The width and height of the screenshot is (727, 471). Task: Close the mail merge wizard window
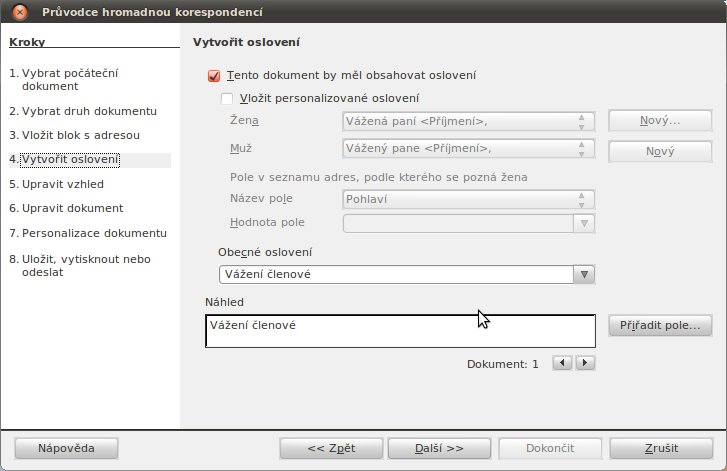(x=19, y=12)
